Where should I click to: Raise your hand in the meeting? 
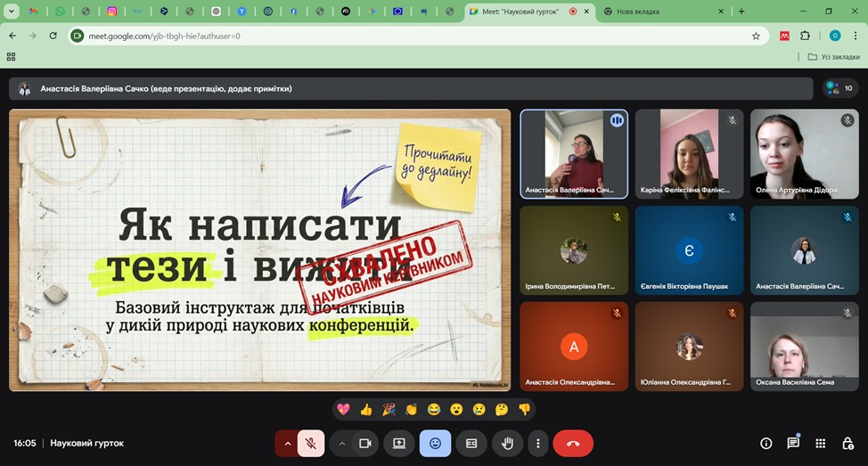click(x=507, y=444)
